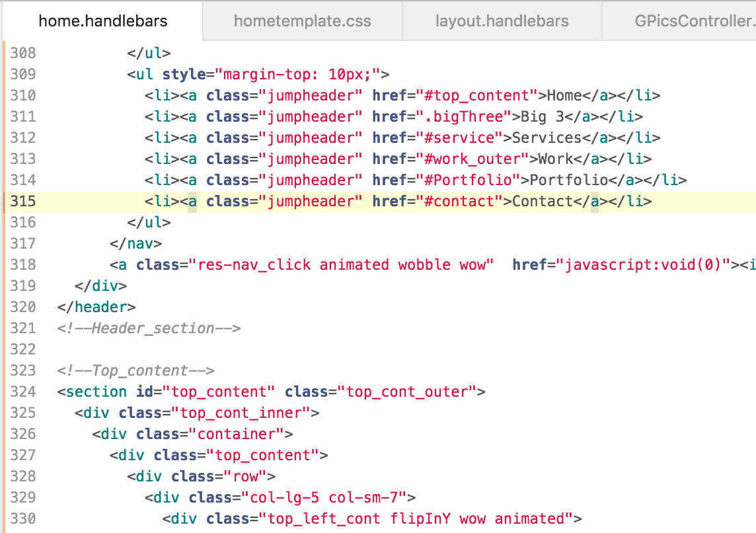Click the "#Portfolio" href value

pyautogui.click(x=469, y=180)
